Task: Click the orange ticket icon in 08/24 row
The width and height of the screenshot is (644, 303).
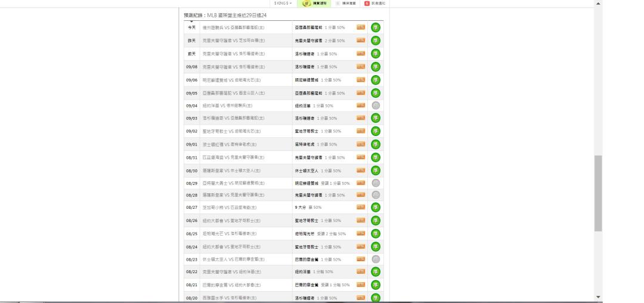Action: pyautogui.click(x=361, y=246)
